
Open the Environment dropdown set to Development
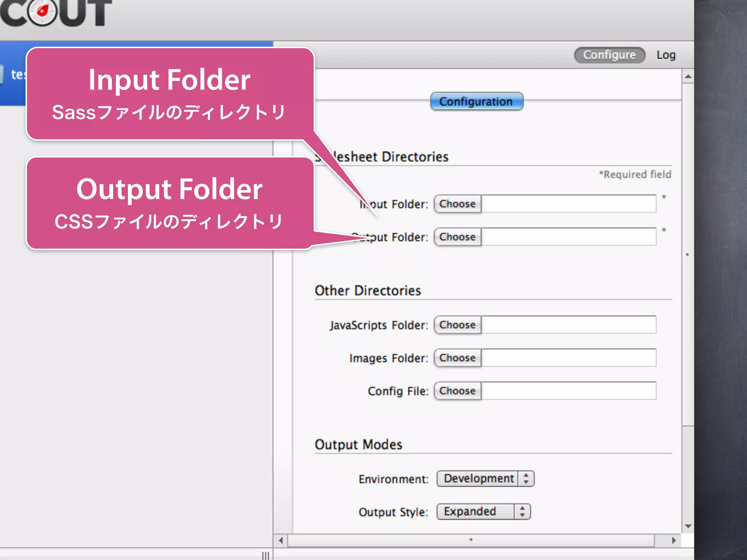485,478
